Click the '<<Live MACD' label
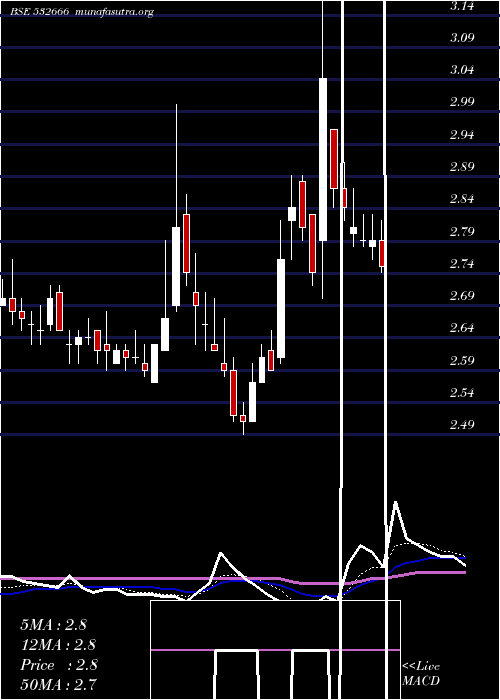500x700 pixels. [x=421, y=674]
